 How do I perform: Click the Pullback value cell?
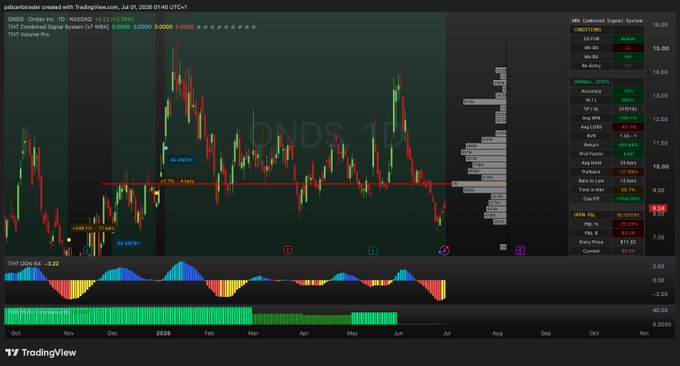628,172
